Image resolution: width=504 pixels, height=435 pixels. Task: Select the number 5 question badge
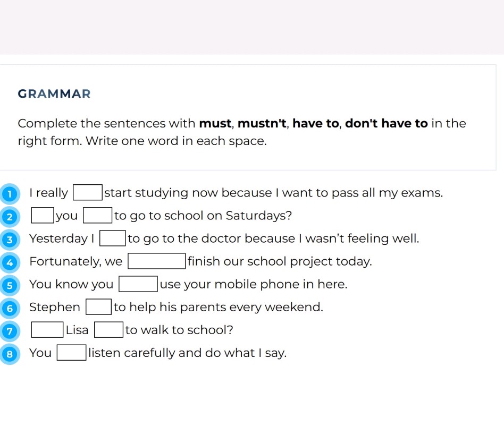pos(10,286)
